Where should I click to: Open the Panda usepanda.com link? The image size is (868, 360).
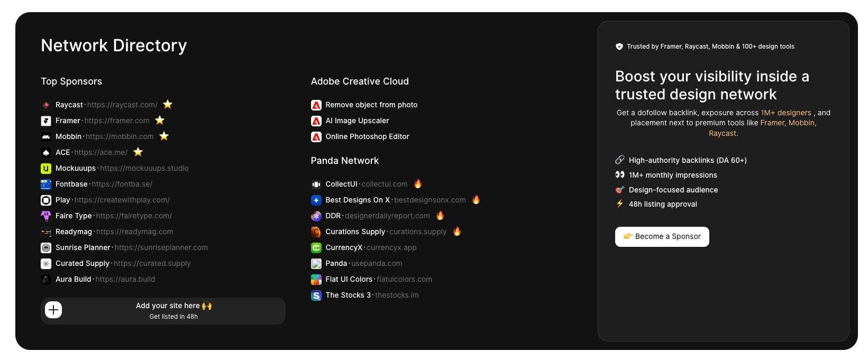(364, 263)
